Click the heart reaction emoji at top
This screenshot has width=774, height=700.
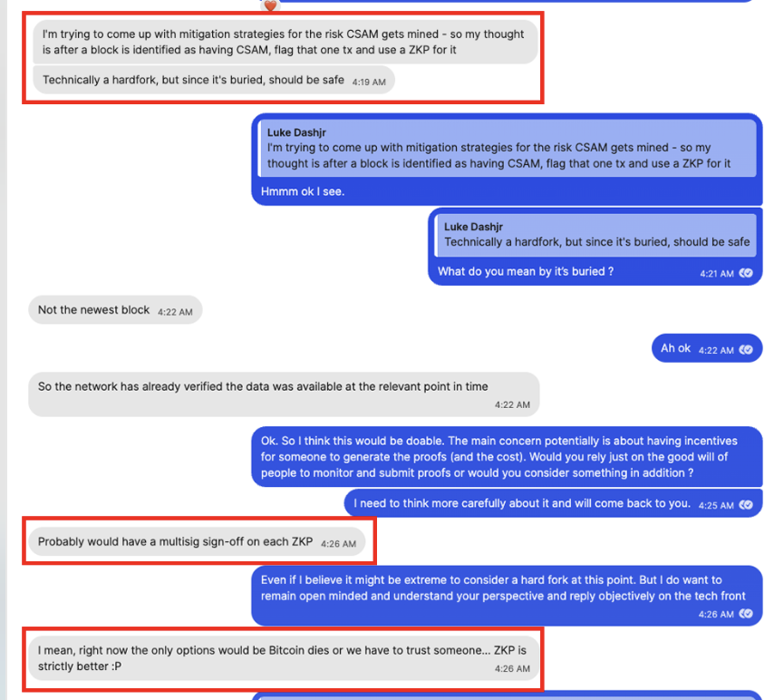(270, 6)
